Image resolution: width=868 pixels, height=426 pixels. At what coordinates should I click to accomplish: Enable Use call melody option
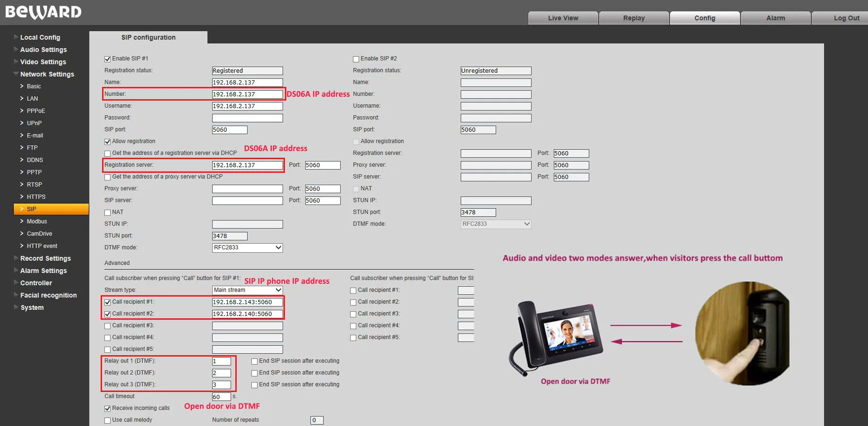click(108, 420)
